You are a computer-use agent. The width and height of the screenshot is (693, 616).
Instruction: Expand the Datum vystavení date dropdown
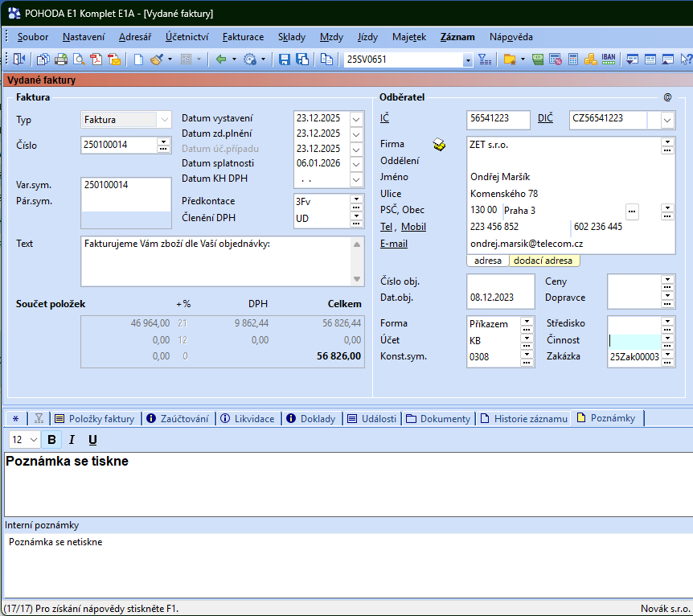coord(357,118)
